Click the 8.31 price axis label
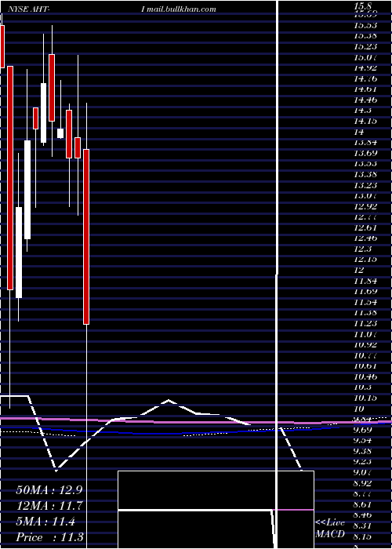The height and width of the screenshot is (549, 392). [364, 525]
